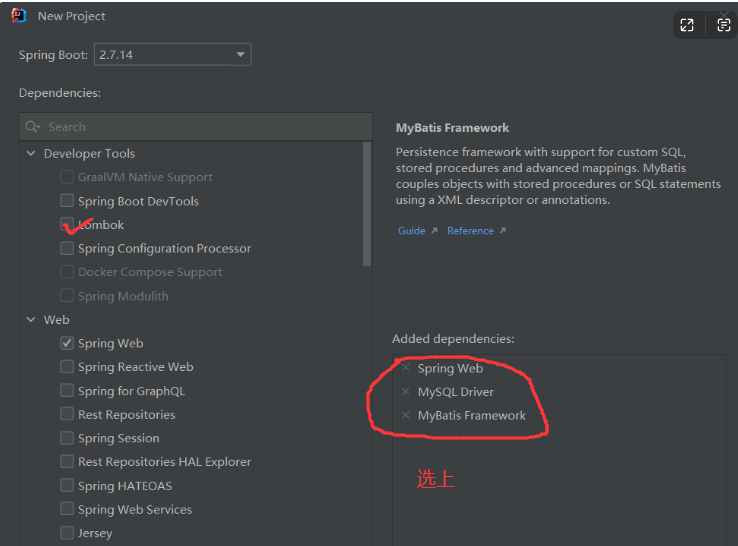Collapse the Developer Tools group
738x546 pixels.
tap(31, 153)
